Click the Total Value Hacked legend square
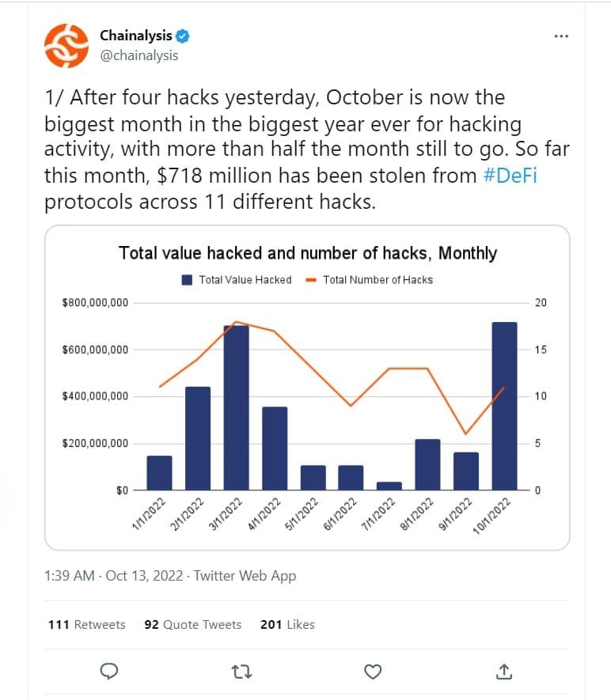This screenshot has width=611, height=700. [x=186, y=278]
